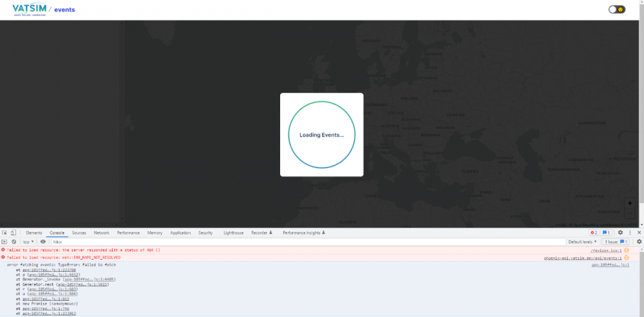This screenshot has width=644, height=317.
Task: Switch to the Network tab
Action: pyautogui.click(x=101, y=233)
